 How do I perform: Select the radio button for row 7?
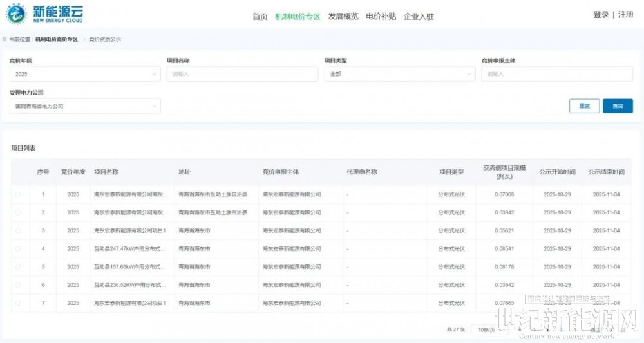[x=18, y=303]
